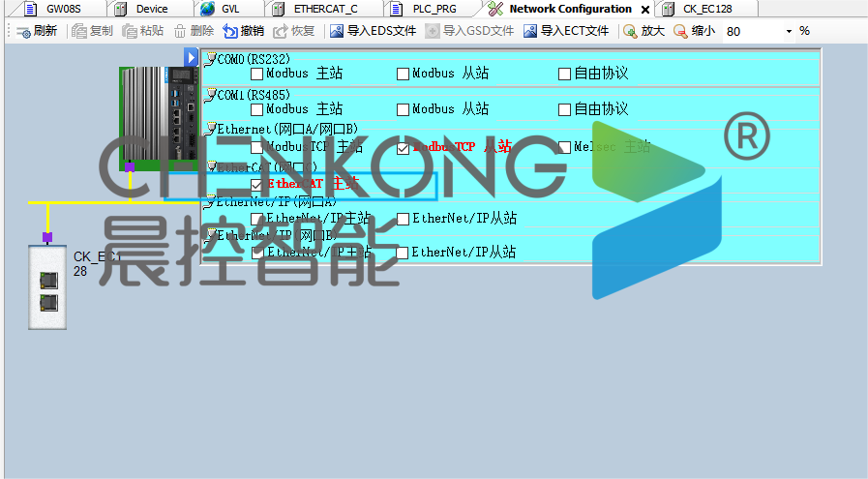The height and width of the screenshot is (479, 868).
Task: Enable Melsec 主站 checkbox
Action: tap(564, 147)
